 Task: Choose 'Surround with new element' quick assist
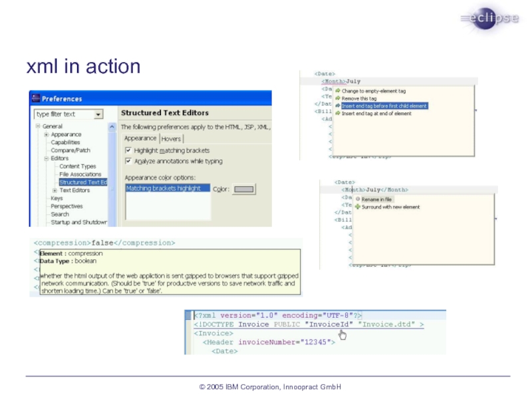click(x=390, y=207)
